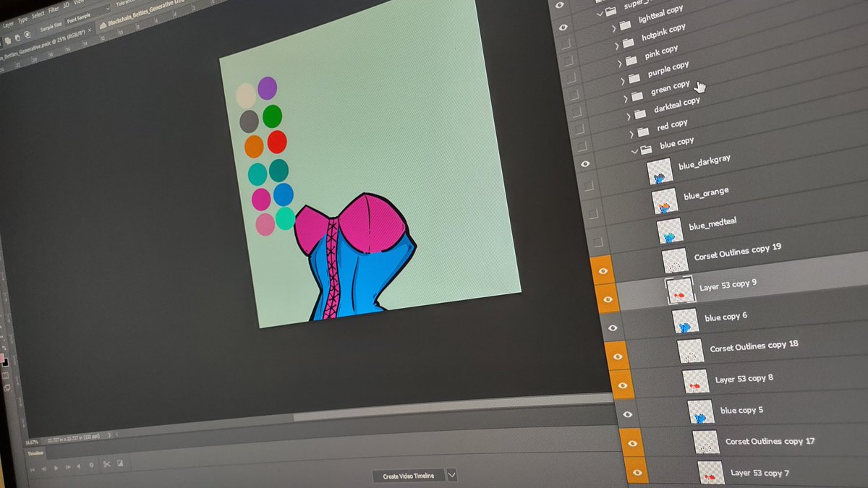Step to next frame in Timeline
The image size is (868, 488).
pyautogui.click(x=68, y=467)
